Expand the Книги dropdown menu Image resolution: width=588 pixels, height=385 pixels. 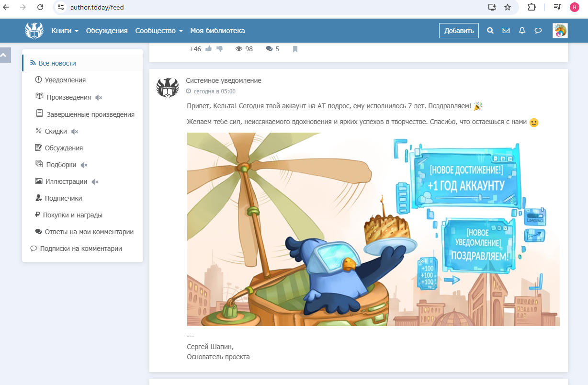coord(65,31)
